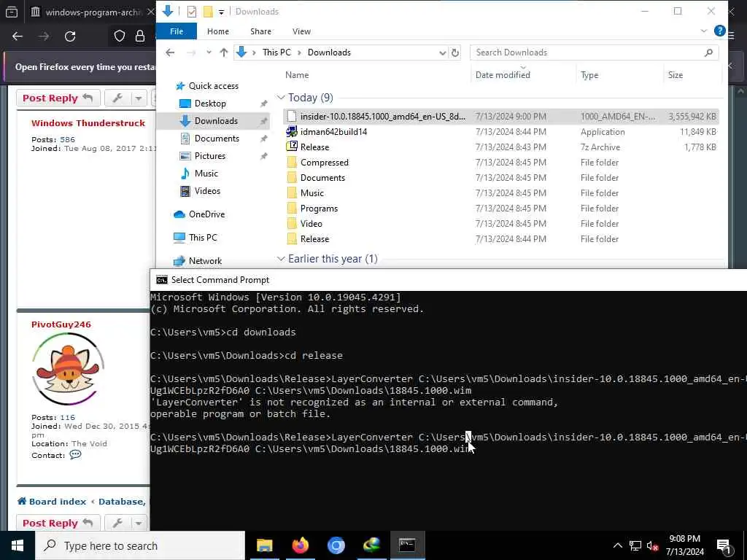The height and width of the screenshot is (560, 747).
Task: Click Explorer back arrow navigation button
Action: click(x=170, y=52)
